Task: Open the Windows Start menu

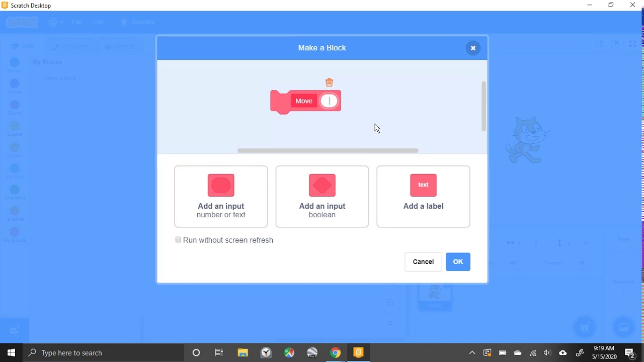Action: 12,353
